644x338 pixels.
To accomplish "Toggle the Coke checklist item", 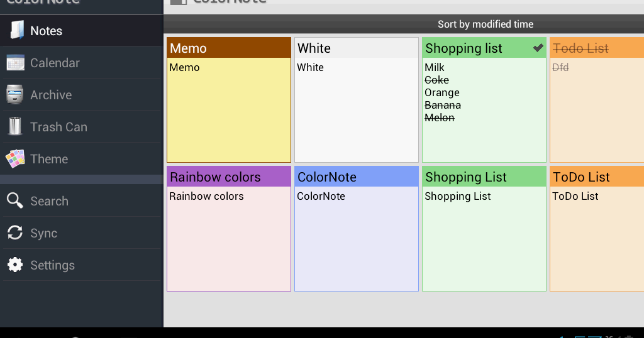I will [x=436, y=80].
